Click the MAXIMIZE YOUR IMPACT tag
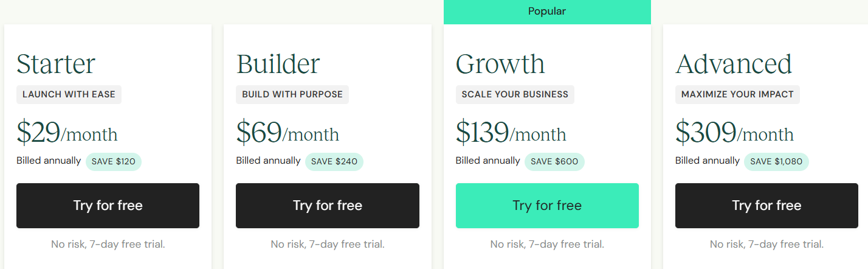The image size is (868, 269). tap(737, 94)
